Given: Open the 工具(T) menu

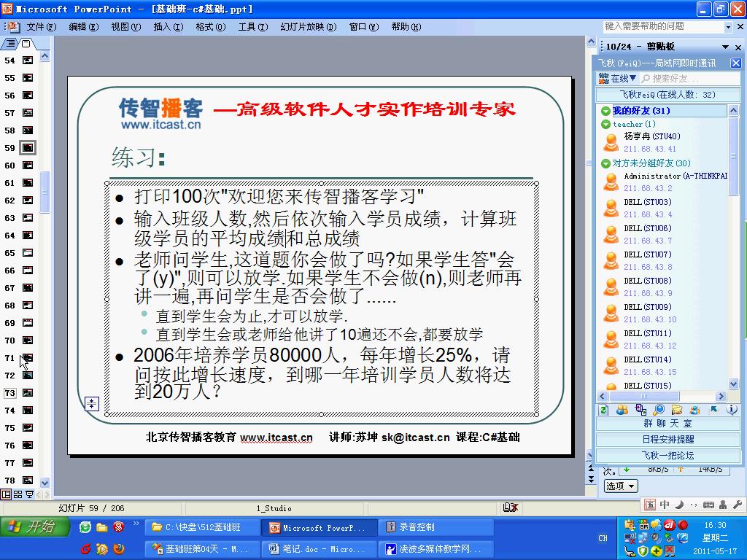Looking at the screenshot, I should [253, 27].
